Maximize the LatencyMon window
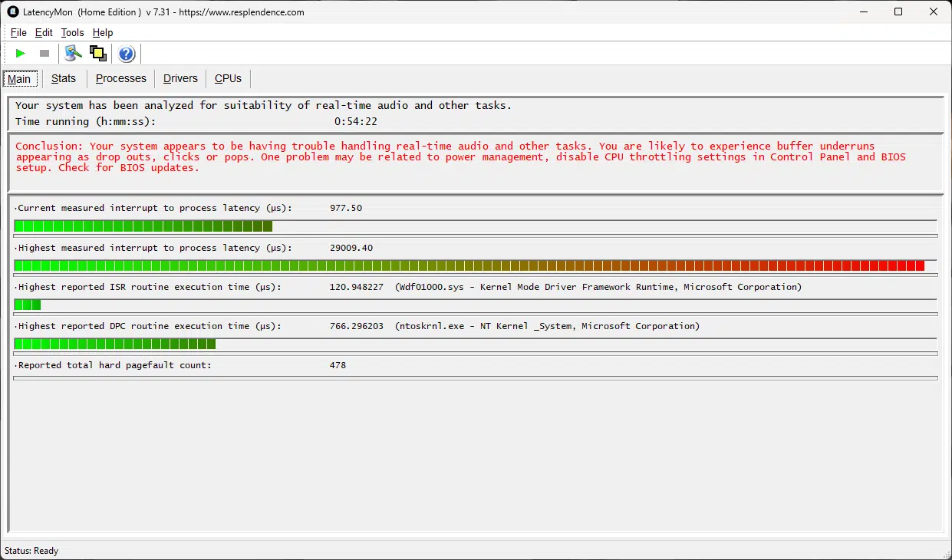This screenshot has height=560, width=952. 898,12
